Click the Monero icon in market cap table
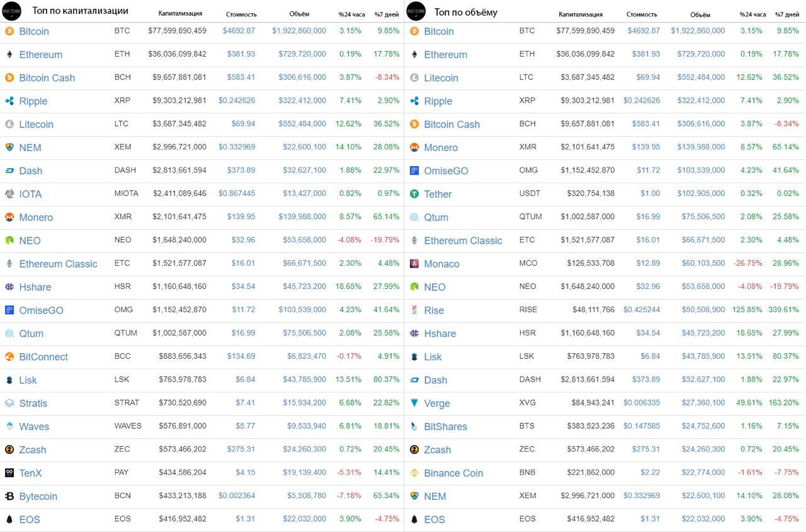Image resolution: width=806 pixels, height=532 pixels. [9, 217]
